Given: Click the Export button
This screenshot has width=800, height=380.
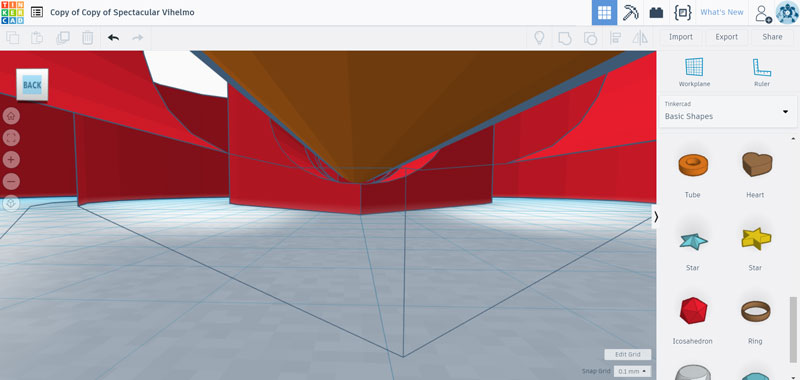Looking at the screenshot, I should pos(727,37).
